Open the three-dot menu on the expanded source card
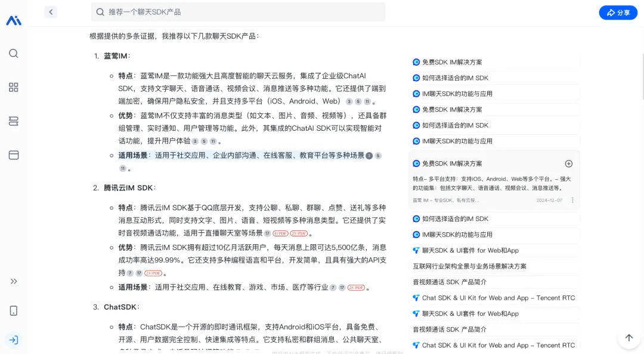 coord(572,200)
